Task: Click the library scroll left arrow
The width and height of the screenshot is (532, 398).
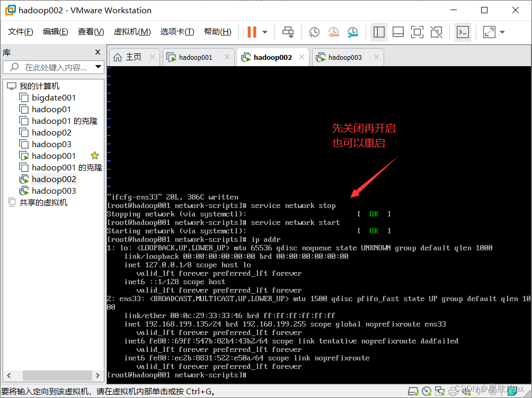Action: pyautogui.click(x=9, y=375)
